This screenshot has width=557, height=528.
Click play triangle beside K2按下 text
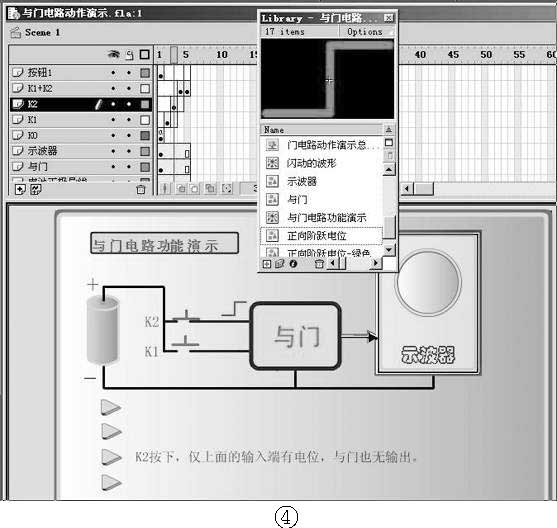click(x=111, y=457)
